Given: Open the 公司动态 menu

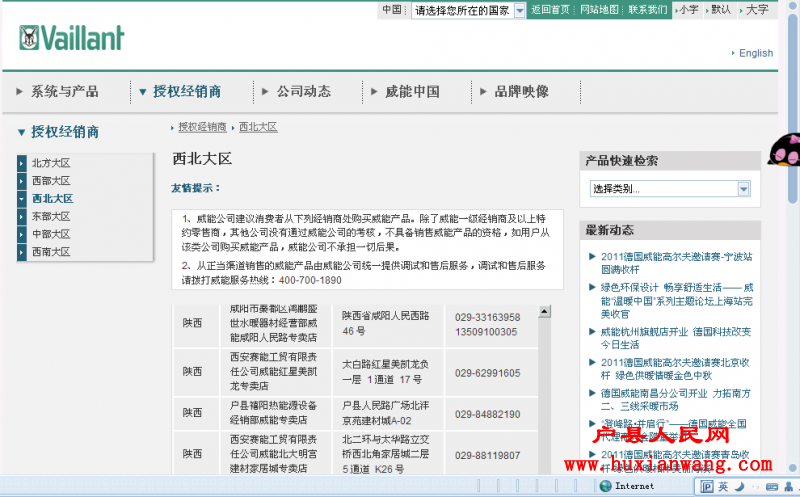Looking at the screenshot, I should click(304, 92).
